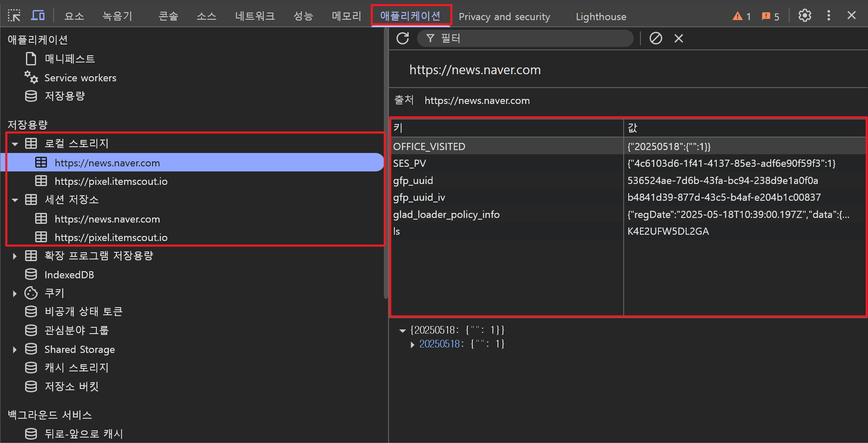Click the 값 column header
Screen dimensions: 868x443
(x=745, y=128)
